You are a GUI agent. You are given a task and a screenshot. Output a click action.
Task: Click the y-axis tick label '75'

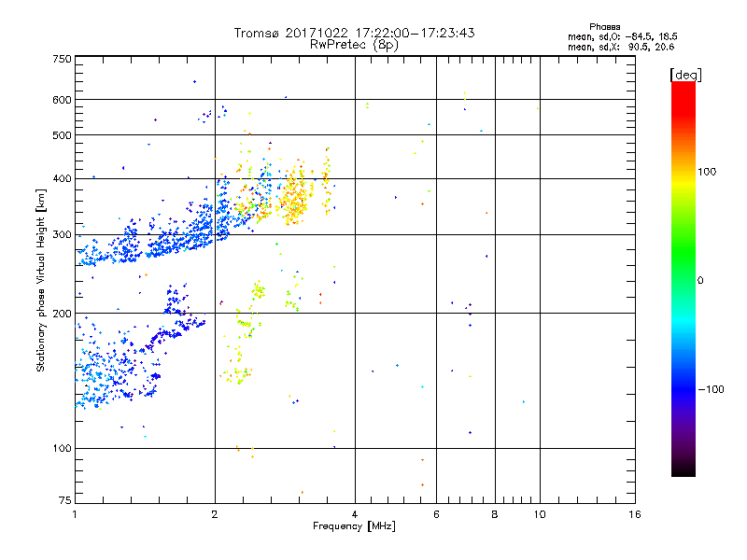click(65, 500)
